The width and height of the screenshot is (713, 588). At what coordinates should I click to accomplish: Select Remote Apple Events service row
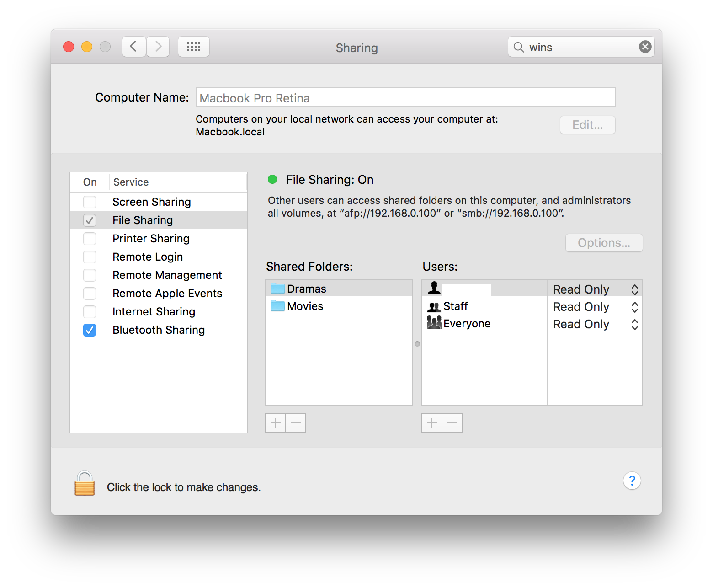[159, 294]
